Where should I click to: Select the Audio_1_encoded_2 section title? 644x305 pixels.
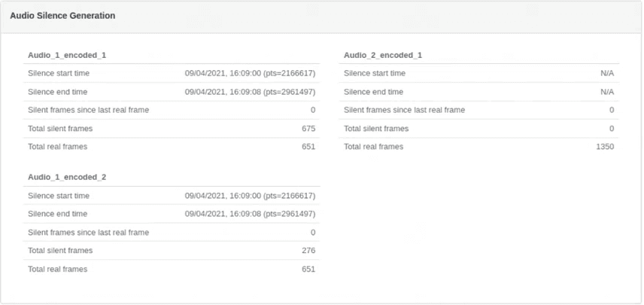pyautogui.click(x=67, y=177)
